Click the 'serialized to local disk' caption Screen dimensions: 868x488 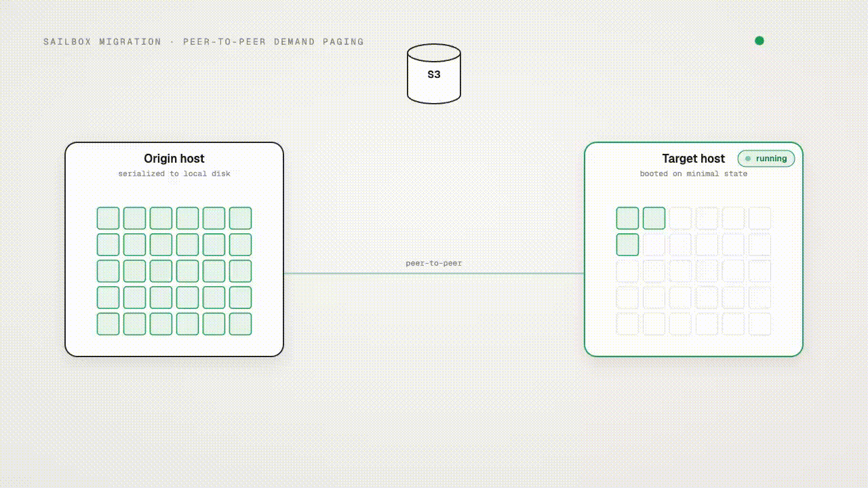tap(174, 174)
